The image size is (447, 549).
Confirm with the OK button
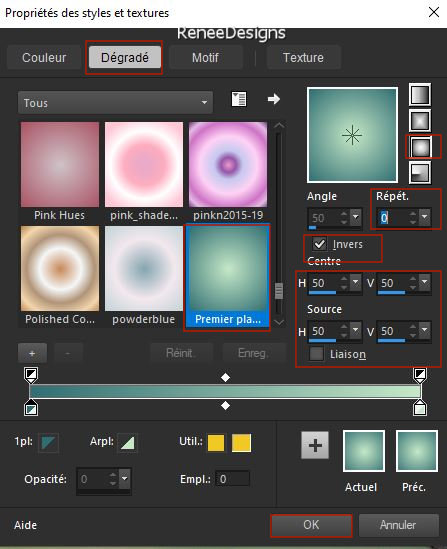311,525
